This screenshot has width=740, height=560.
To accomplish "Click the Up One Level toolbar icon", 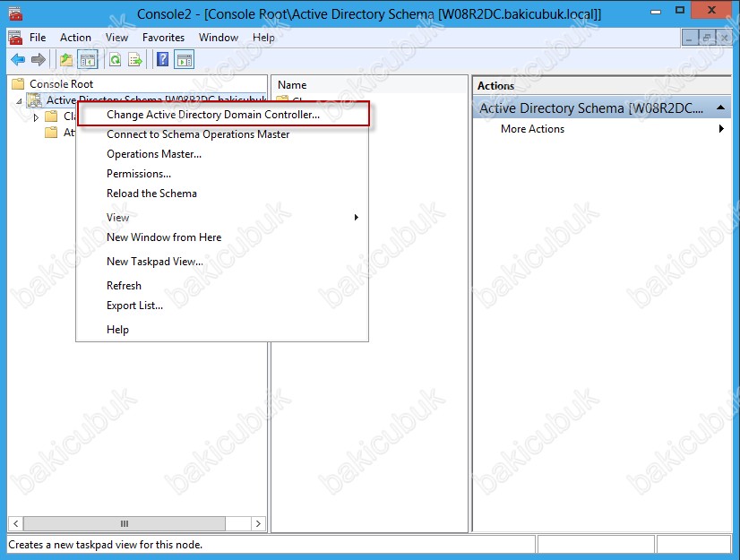I will (x=66, y=60).
